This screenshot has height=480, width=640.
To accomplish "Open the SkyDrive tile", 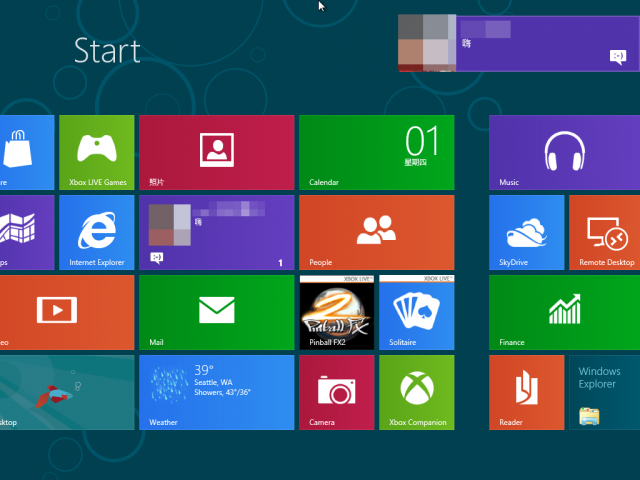I will (x=527, y=232).
